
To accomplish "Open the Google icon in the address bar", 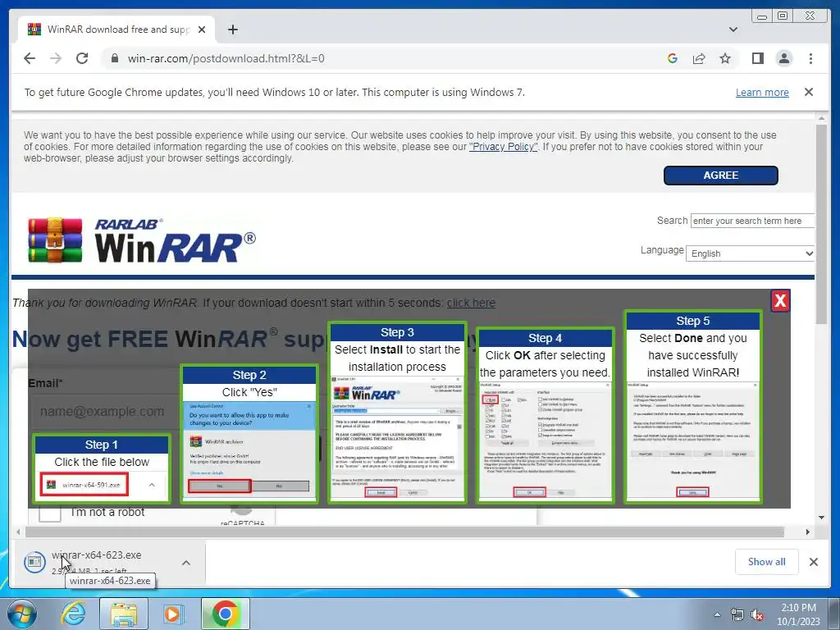I will tap(673, 58).
